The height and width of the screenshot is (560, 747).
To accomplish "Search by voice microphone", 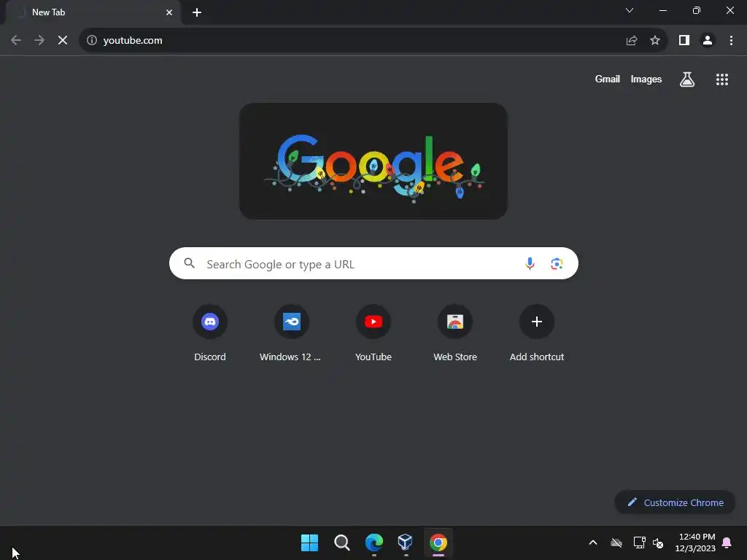I will (530, 263).
